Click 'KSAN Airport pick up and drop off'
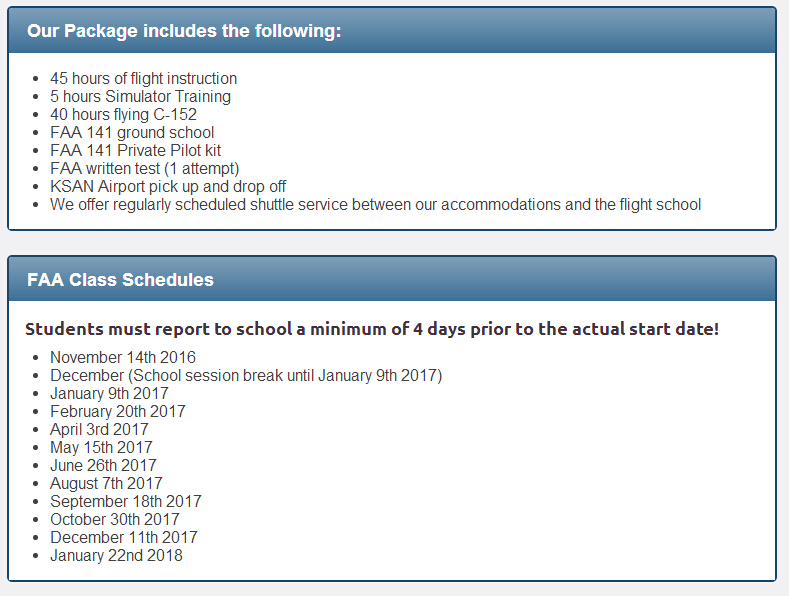Viewport: 789px width, 596px height. click(x=168, y=187)
